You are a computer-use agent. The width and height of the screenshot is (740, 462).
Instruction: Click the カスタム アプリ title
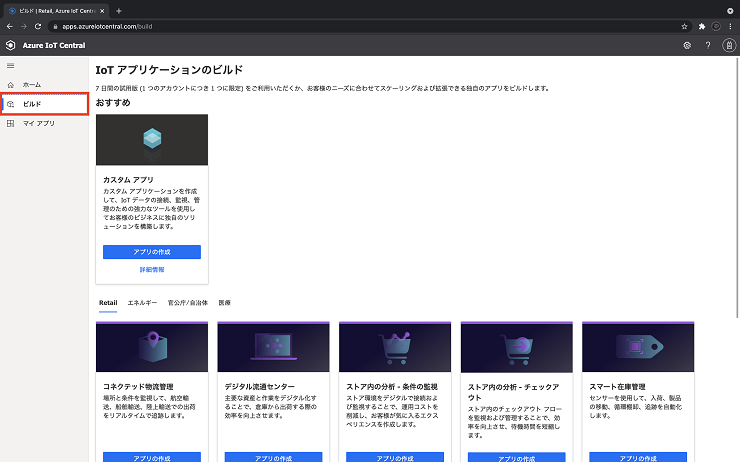(x=128, y=180)
